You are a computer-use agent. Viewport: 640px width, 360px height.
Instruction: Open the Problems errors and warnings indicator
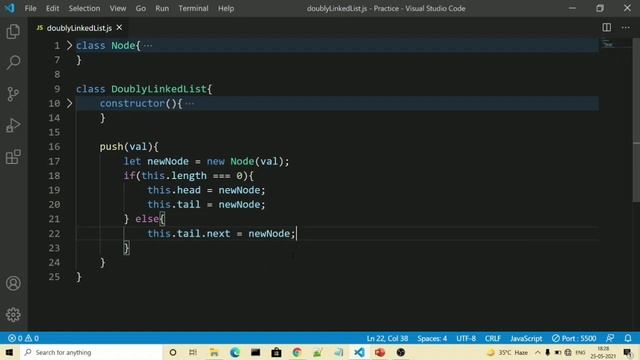click(x=23, y=338)
